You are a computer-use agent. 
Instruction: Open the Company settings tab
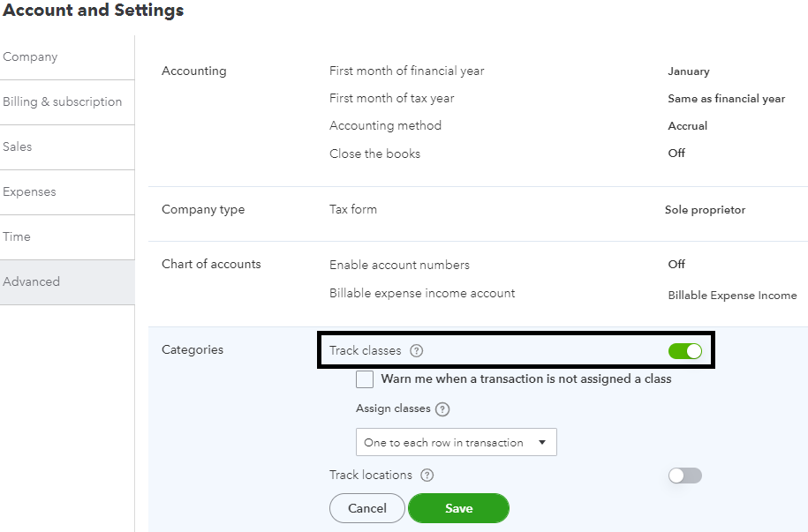[x=30, y=57]
